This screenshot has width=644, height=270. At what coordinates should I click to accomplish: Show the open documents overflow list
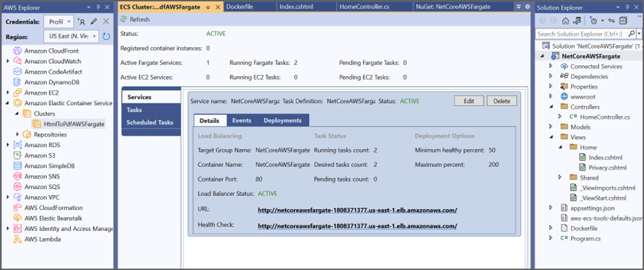(x=518, y=7)
